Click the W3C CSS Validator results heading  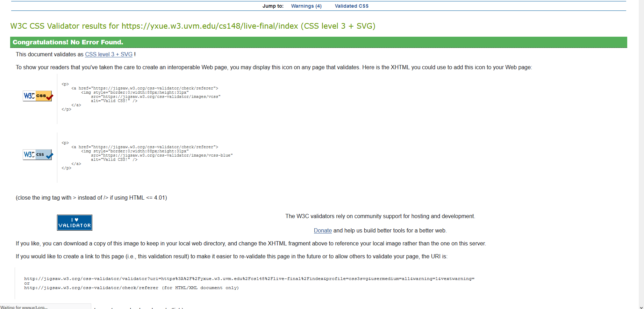[x=192, y=26]
